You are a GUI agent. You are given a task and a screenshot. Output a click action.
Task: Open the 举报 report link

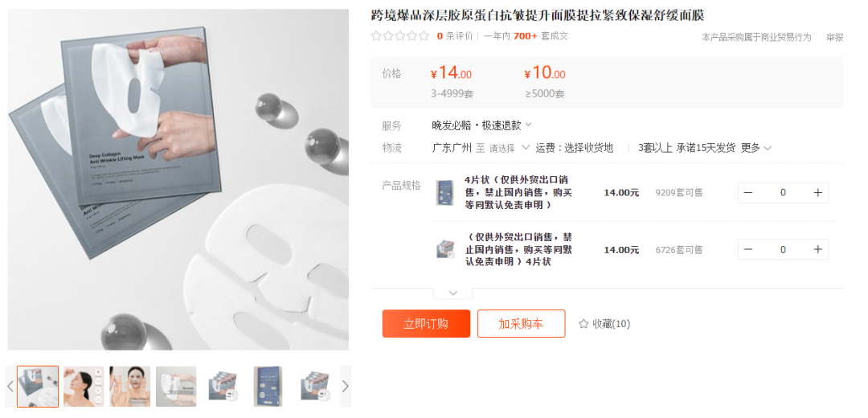point(835,37)
